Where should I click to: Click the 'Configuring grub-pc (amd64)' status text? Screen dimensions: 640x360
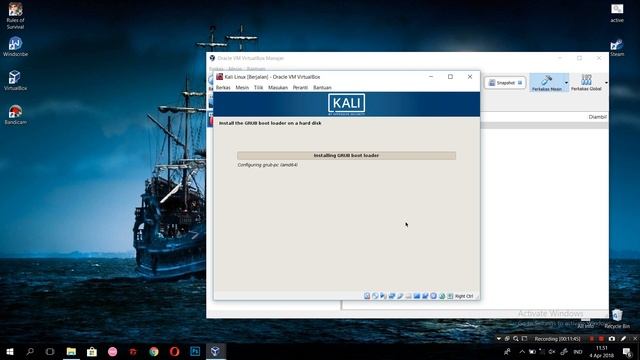268,165
